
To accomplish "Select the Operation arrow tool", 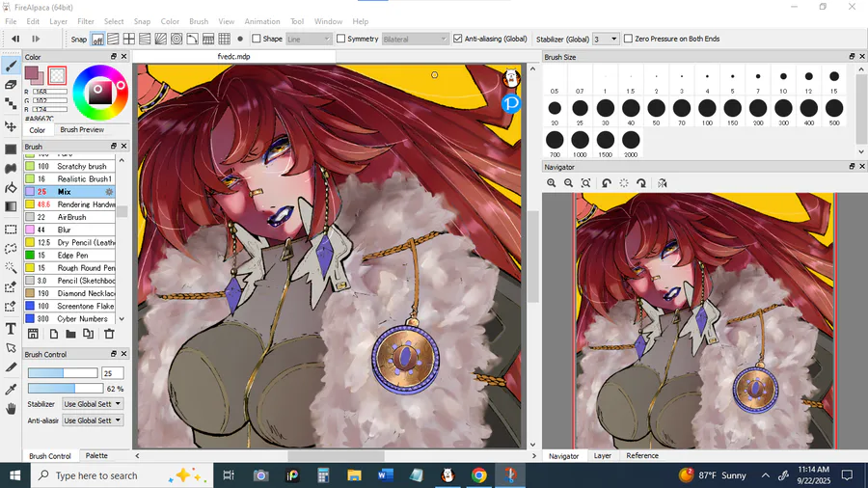I will (x=11, y=348).
